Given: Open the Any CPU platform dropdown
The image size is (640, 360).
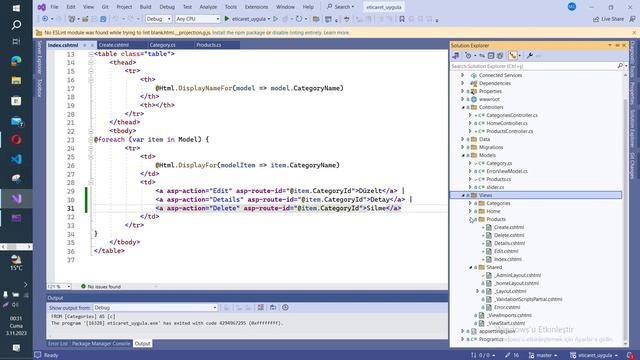Looking at the screenshot, I should click(x=198, y=19).
